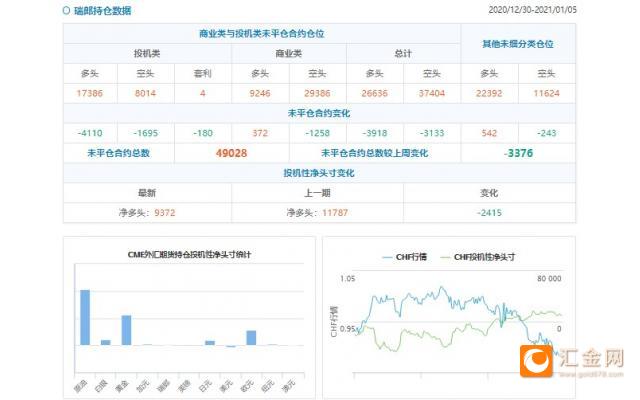640x400 pixels.
Task: Click the change value -180
Action: coord(202,133)
